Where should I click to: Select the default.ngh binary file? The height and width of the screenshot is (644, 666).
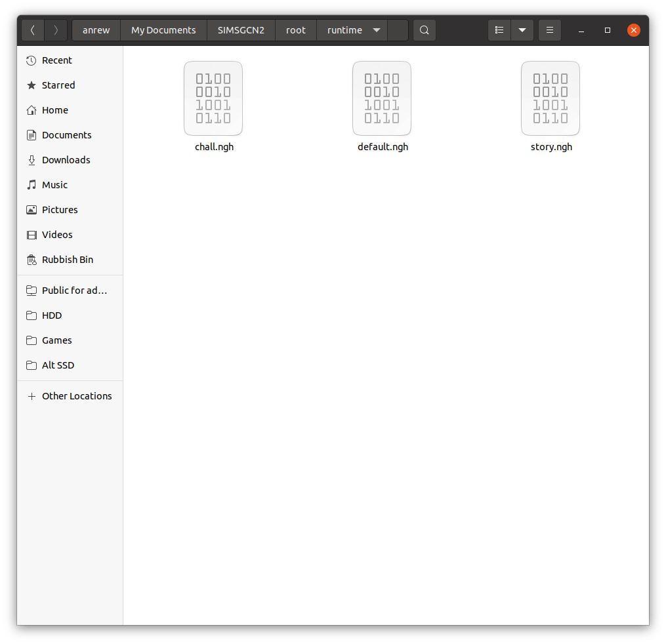tap(382, 99)
